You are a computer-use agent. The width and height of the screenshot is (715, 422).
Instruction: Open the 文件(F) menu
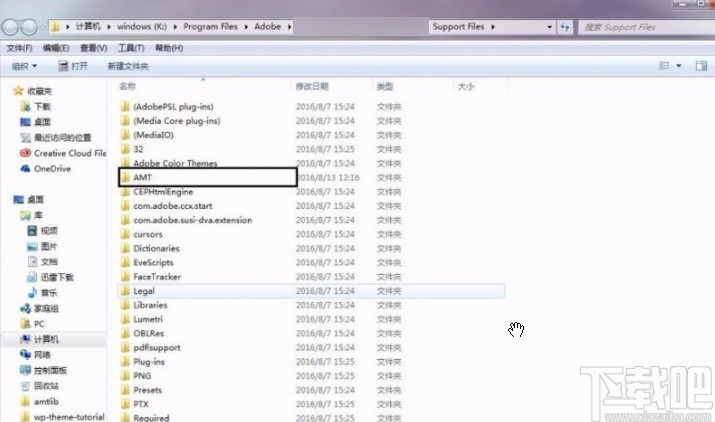point(19,48)
